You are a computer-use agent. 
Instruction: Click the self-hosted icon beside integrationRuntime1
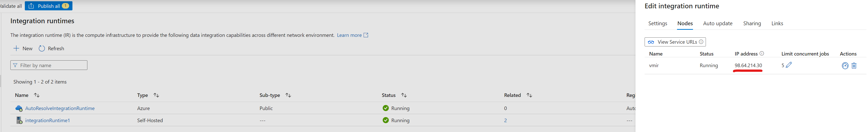[19, 120]
